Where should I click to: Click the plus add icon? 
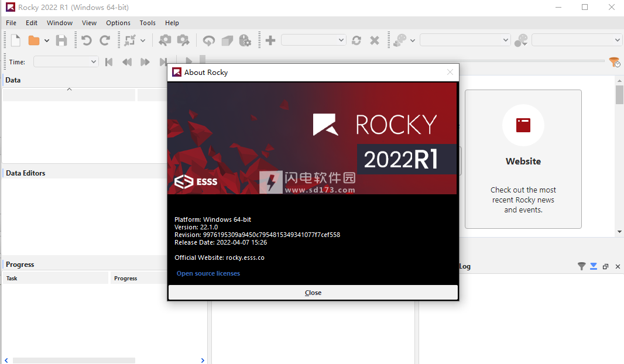coord(270,40)
